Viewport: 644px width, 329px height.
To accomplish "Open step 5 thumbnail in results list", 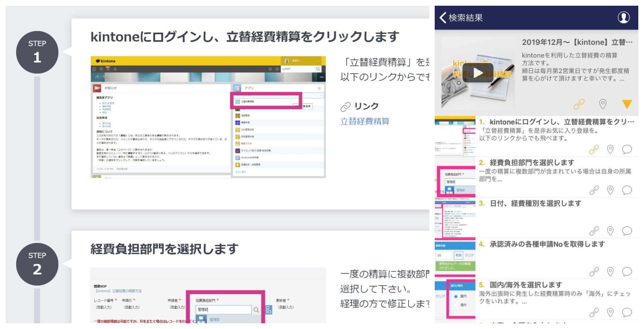I will click(455, 299).
